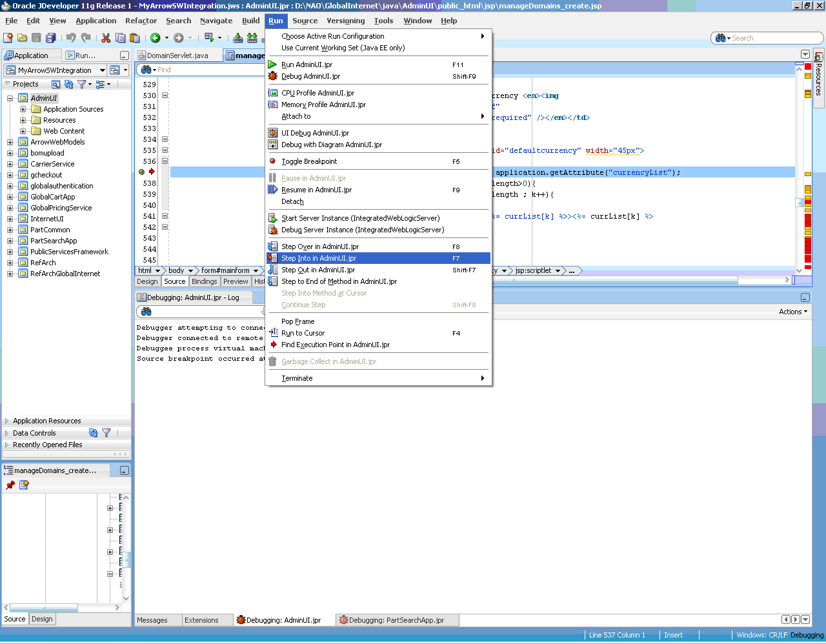Expand the Web Content folder node
Screen dimensions: 826x644
[x=23, y=131]
